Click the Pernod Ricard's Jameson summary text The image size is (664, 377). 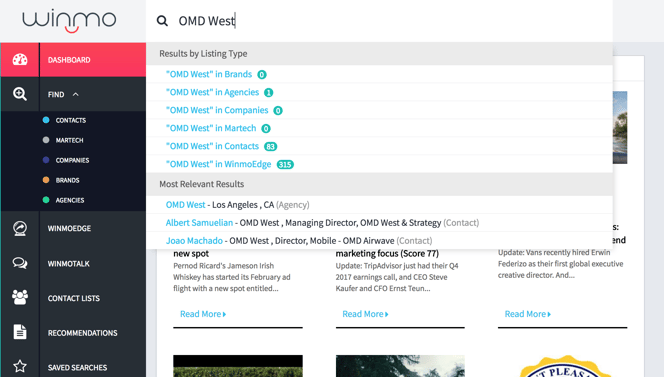(232, 277)
